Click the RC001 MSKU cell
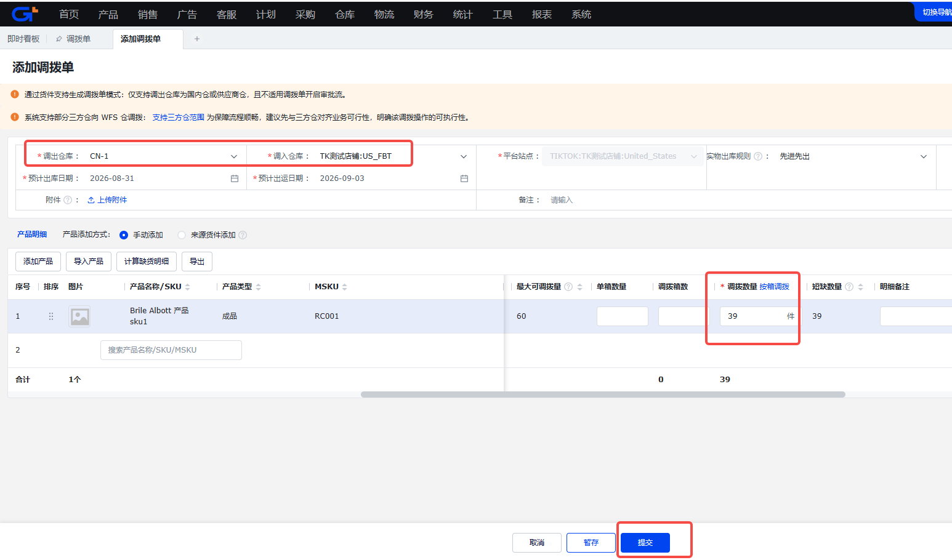This screenshot has width=952, height=560. pyautogui.click(x=327, y=316)
